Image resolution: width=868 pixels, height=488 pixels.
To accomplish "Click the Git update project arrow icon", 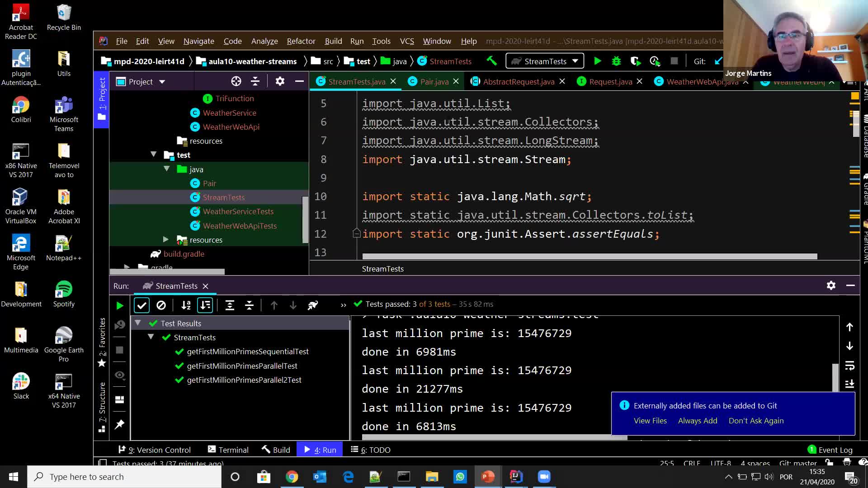I will 718,61.
